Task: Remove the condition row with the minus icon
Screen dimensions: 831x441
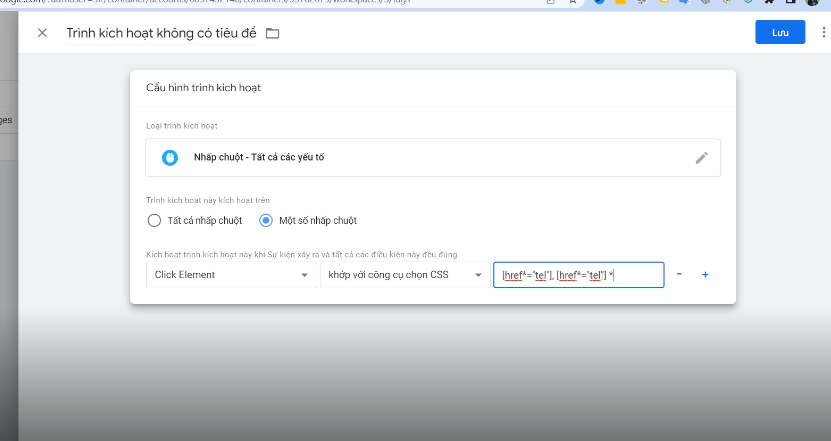Action: point(679,274)
